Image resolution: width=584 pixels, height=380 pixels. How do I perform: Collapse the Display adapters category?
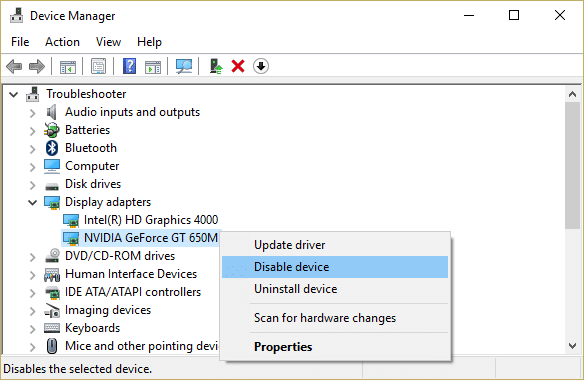click(33, 203)
